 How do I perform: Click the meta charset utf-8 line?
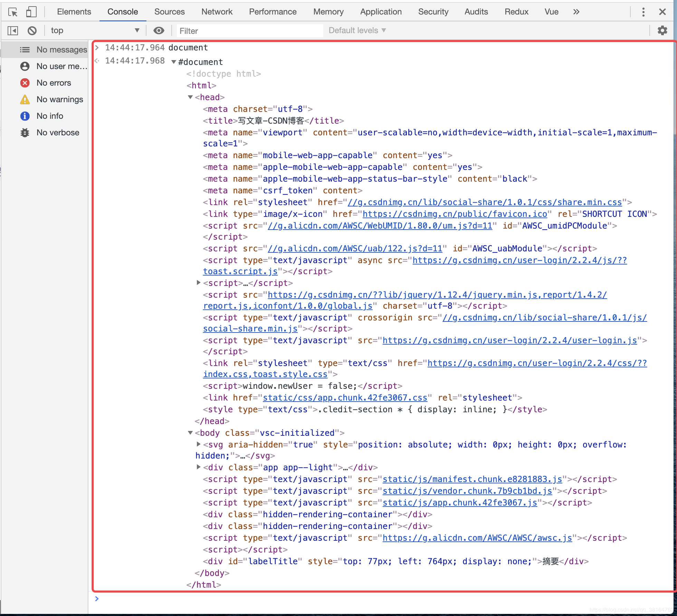[x=258, y=109]
